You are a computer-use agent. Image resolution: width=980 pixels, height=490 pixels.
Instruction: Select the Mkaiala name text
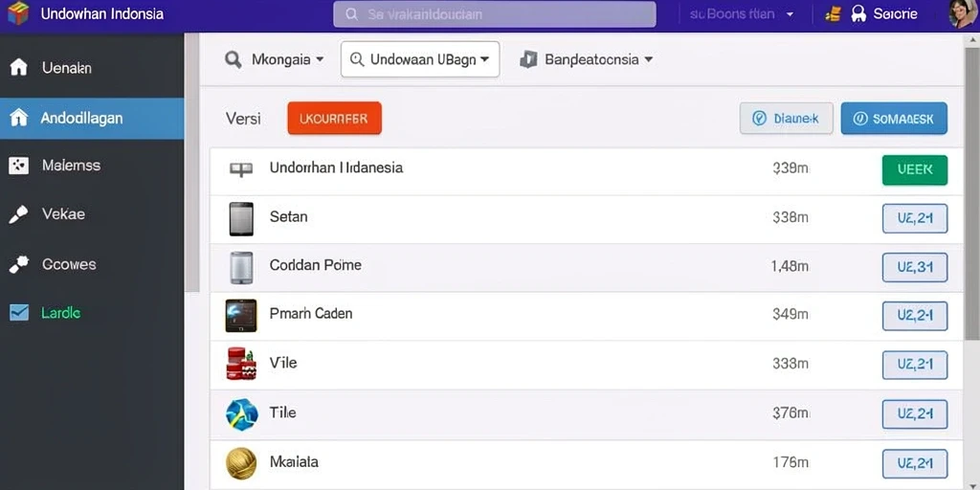click(294, 462)
